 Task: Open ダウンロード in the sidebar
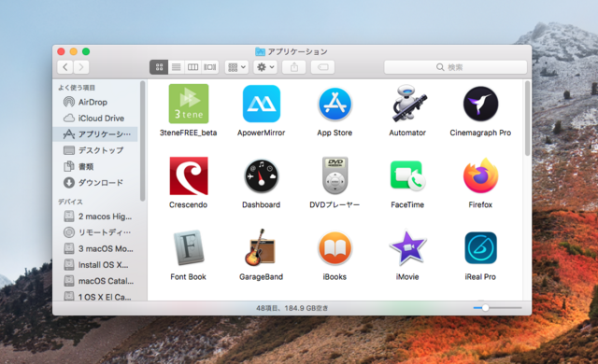coord(95,183)
